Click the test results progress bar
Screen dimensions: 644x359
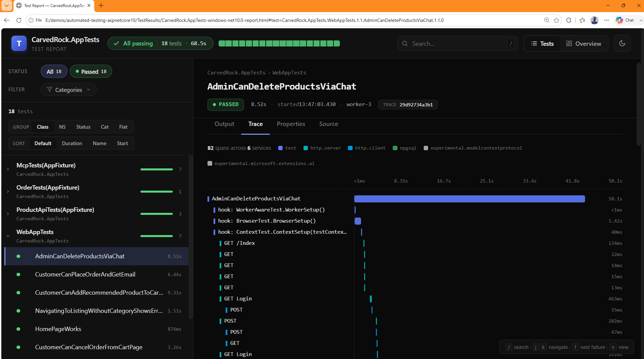point(279,43)
